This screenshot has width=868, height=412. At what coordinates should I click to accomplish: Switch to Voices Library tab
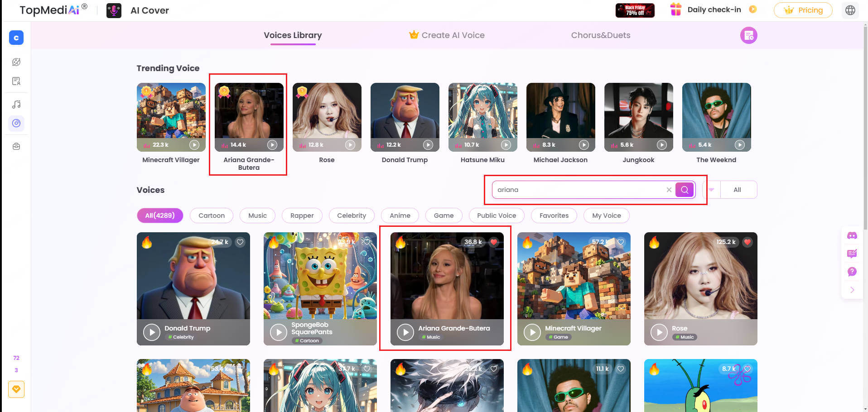293,35
